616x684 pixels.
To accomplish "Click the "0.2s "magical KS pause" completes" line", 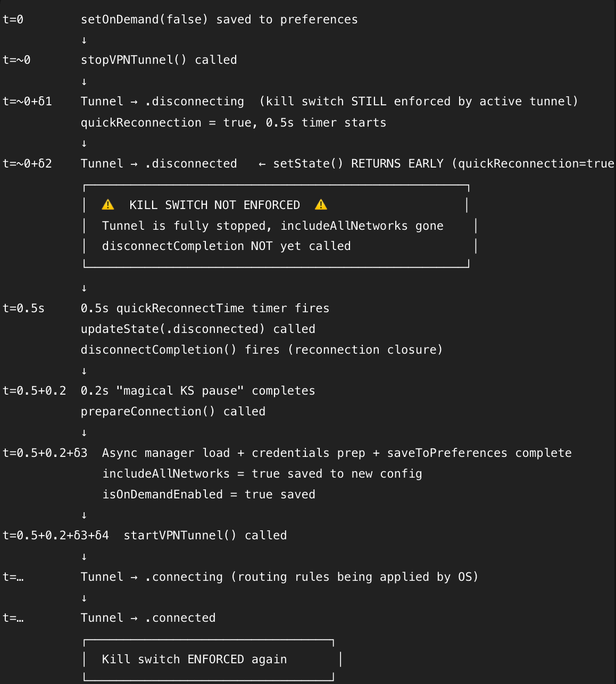I will pyautogui.click(x=198, y=391).
